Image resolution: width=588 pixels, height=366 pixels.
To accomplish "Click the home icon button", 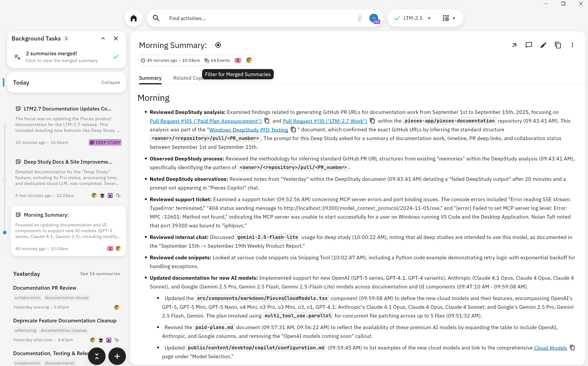I will click(133, 18).
